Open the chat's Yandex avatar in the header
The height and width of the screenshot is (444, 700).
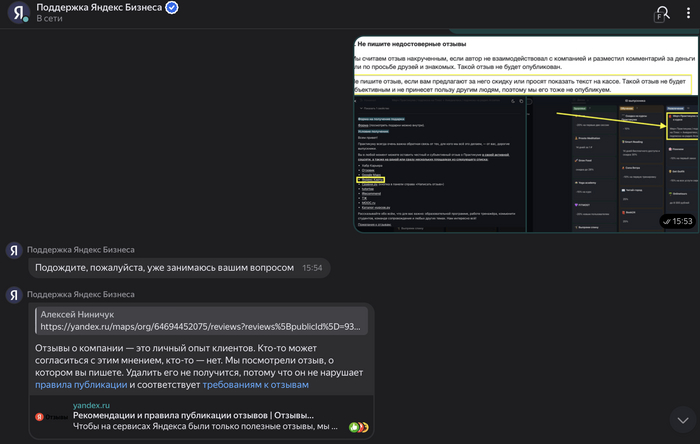pyautogui.click(x=18, y=12)
